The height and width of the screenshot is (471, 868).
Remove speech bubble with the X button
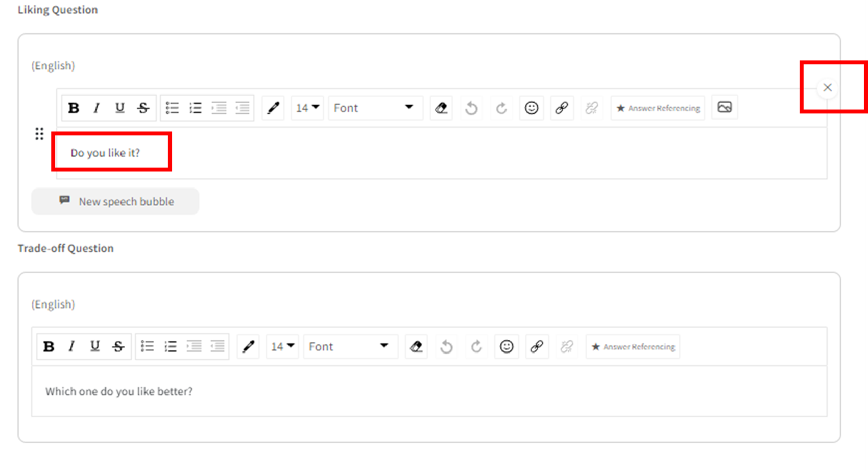click(827, 88)
